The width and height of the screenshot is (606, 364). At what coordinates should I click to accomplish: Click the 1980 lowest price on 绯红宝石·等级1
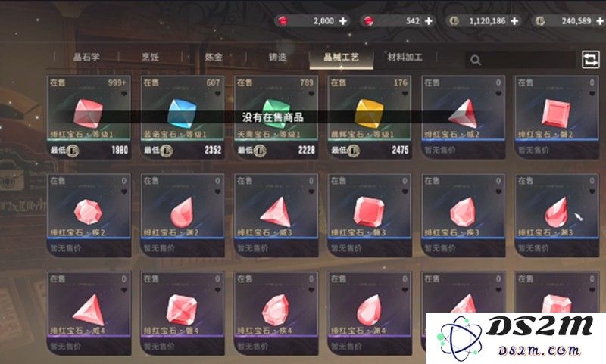(120, 150)
